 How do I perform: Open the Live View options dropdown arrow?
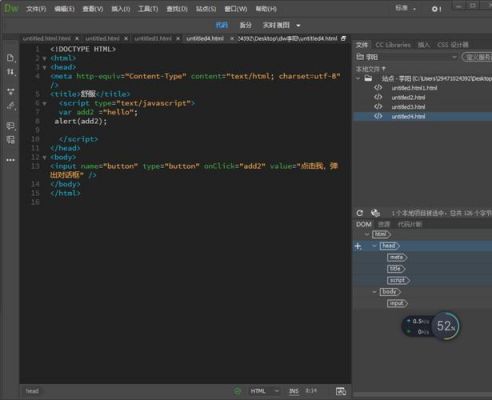click(x=298, y=25)
